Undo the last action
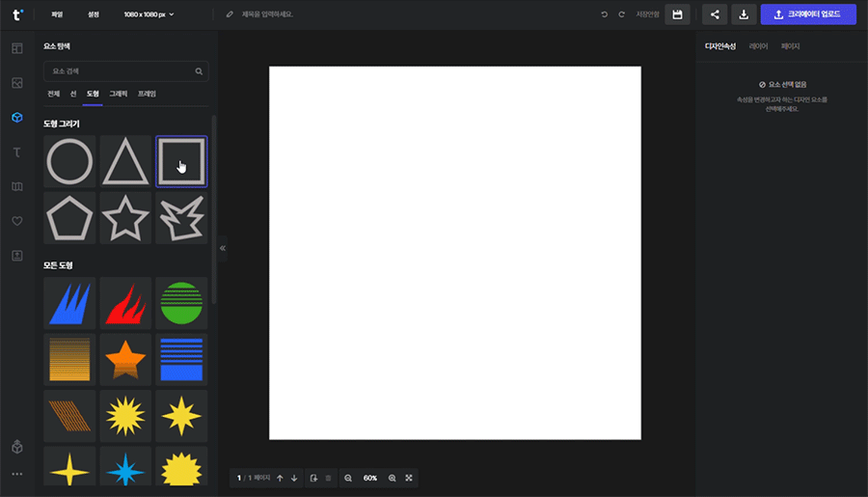 click(x=605, y=14)
